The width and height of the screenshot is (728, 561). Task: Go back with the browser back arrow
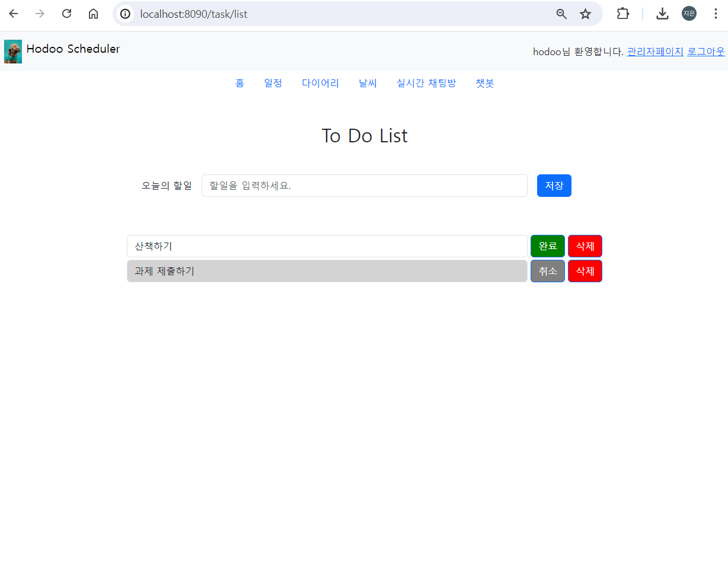click(13, 14)
